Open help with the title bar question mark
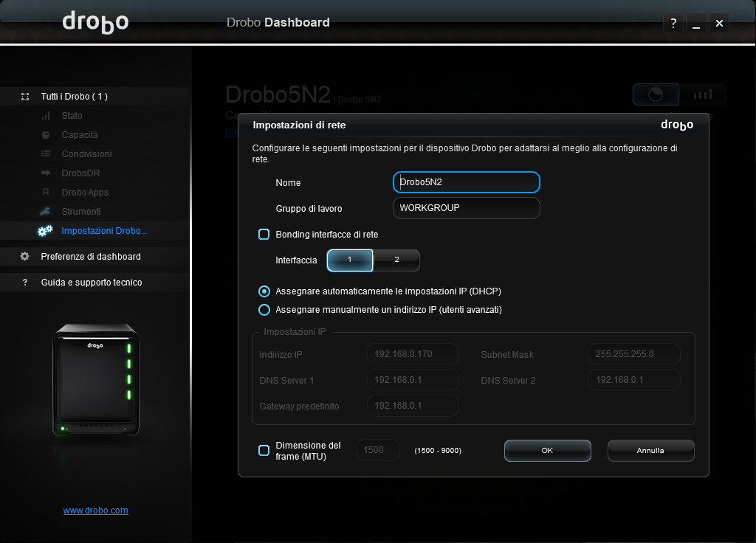Viewport: 756px width, 543px height. (x=673, y=23)
